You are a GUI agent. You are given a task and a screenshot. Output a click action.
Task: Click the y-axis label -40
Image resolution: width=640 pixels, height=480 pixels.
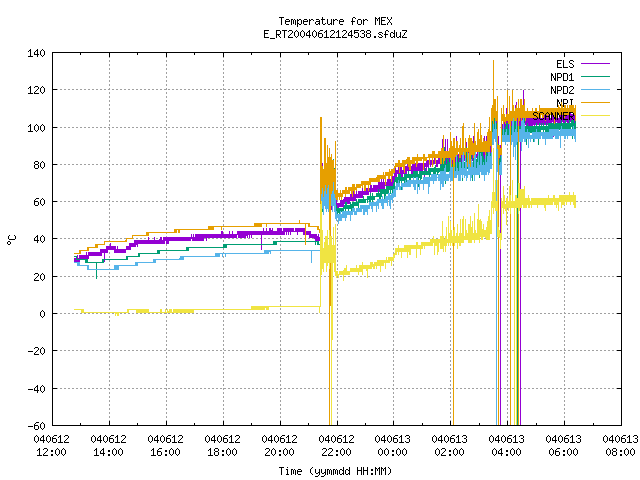[36, 389]
